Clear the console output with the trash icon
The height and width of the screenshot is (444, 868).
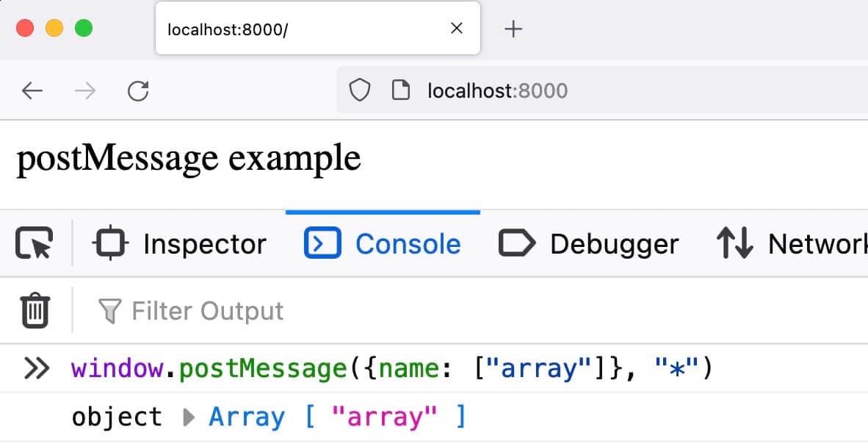[33, 310]
